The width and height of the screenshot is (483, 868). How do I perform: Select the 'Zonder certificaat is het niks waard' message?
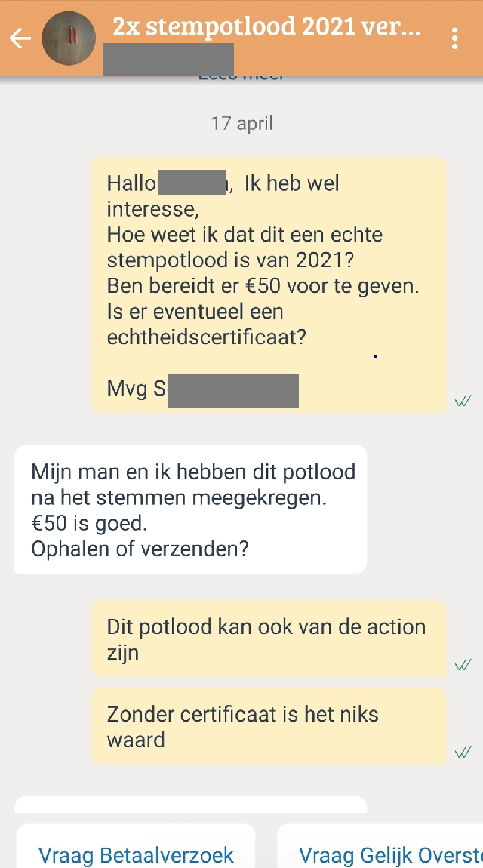268,726
